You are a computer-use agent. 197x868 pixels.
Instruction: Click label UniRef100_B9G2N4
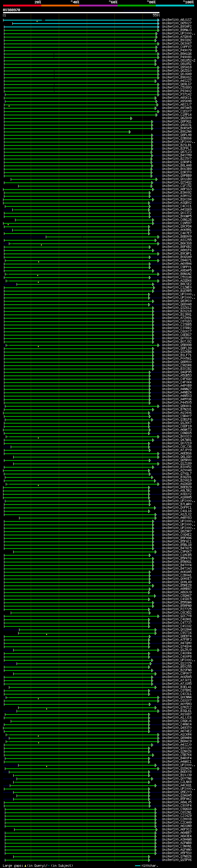[x=177, y=132]
